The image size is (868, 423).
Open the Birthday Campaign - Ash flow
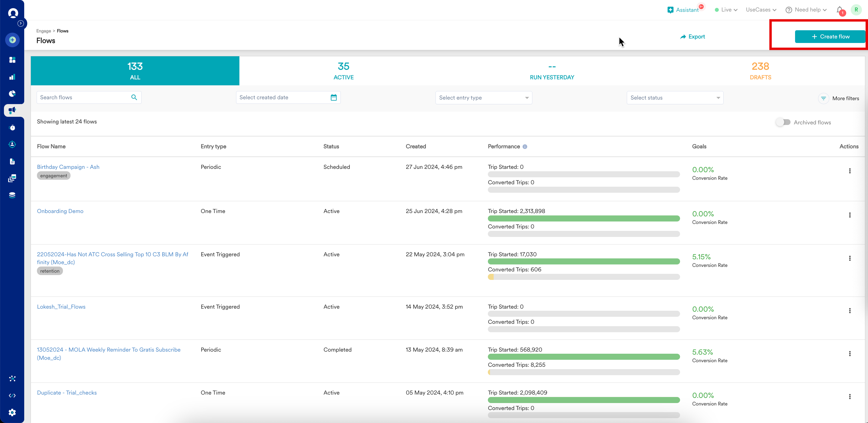pyautogui.click(x=68, y=167)
